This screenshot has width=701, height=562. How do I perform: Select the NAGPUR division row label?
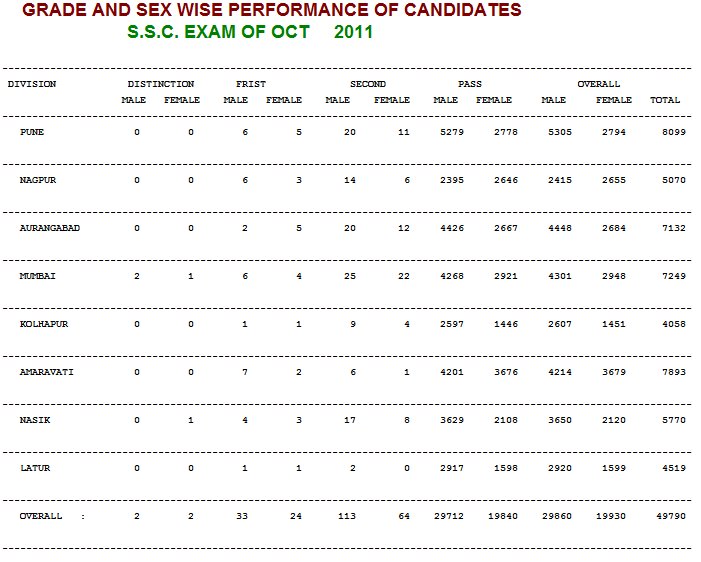click(x=38, y=180)
